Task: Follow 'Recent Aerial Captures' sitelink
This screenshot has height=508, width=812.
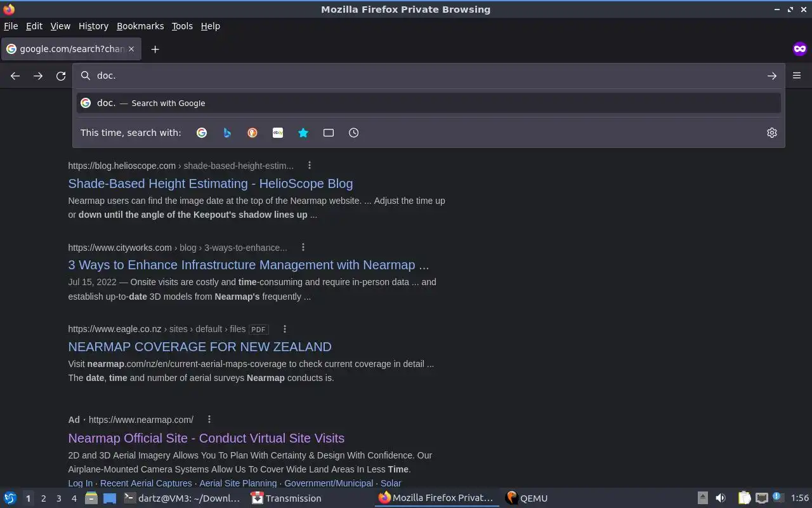Action: [x=146, y=483]
